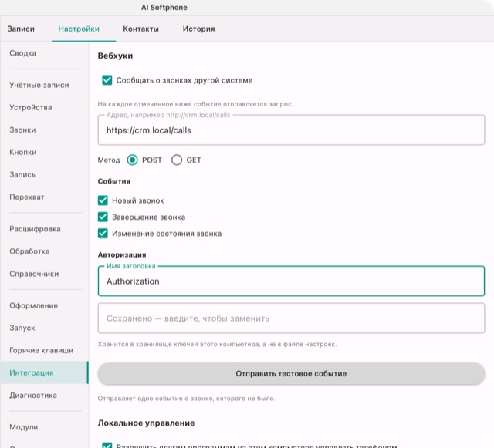The height and width of the screenshot is (448, 494).
Task: Open Перехват settings section
Action: coord(44,197)
